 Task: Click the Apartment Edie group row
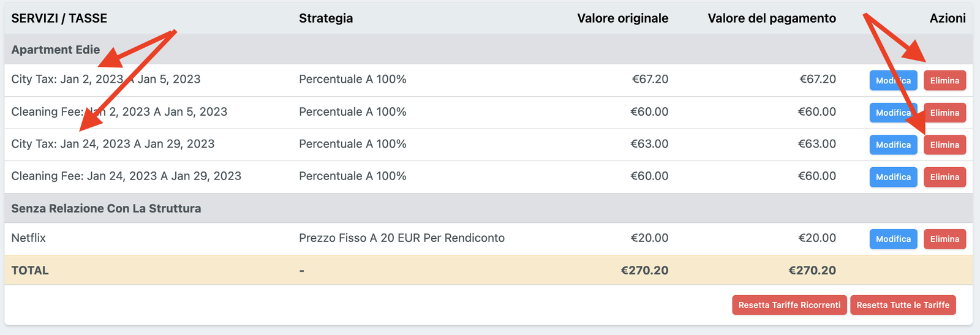tap(56, 50)
